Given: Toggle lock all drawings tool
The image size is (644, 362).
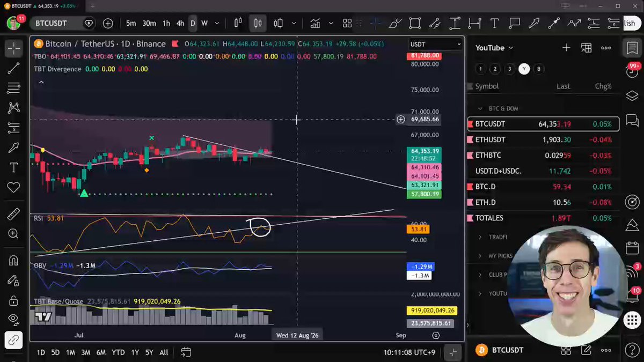Looking at the screenshot, I should [13, 300].
